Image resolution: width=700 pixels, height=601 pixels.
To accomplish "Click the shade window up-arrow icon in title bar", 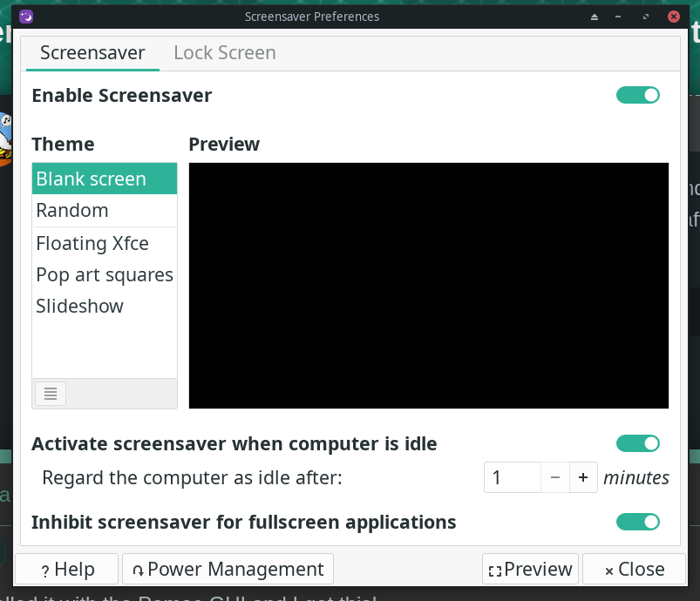I will tap(595, 17).
